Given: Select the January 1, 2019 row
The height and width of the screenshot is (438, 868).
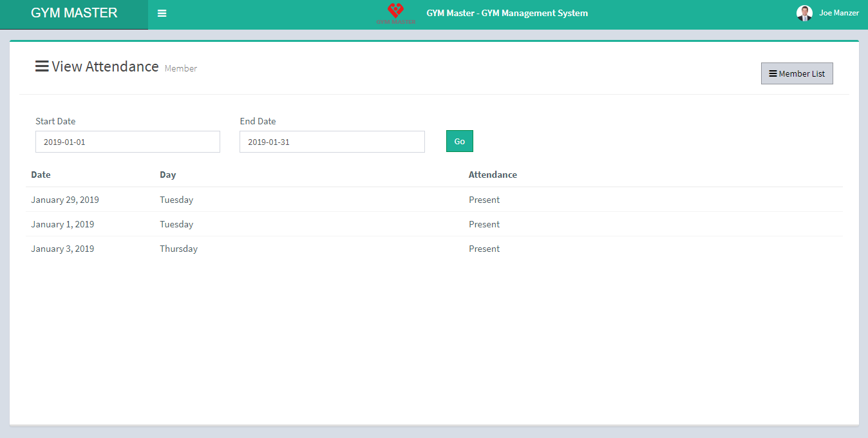Looking at the screenshot, I should click(62, 224).
